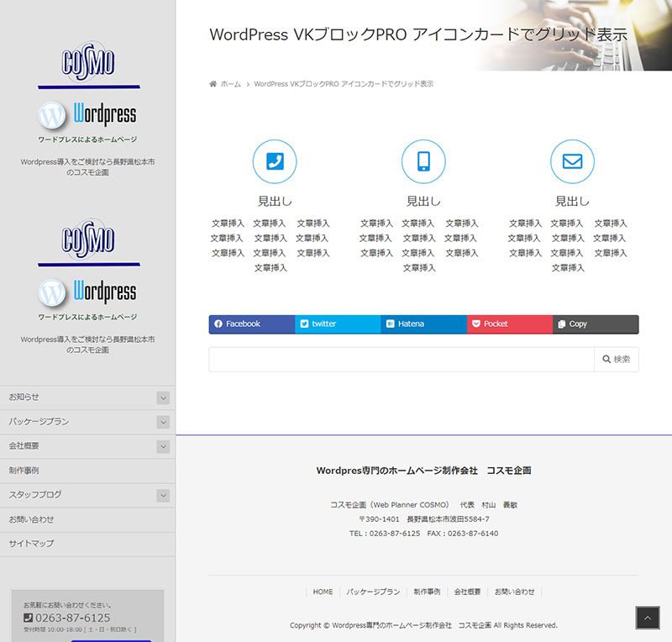Open サイトマップ in sidebar menu

click(31, 544)
